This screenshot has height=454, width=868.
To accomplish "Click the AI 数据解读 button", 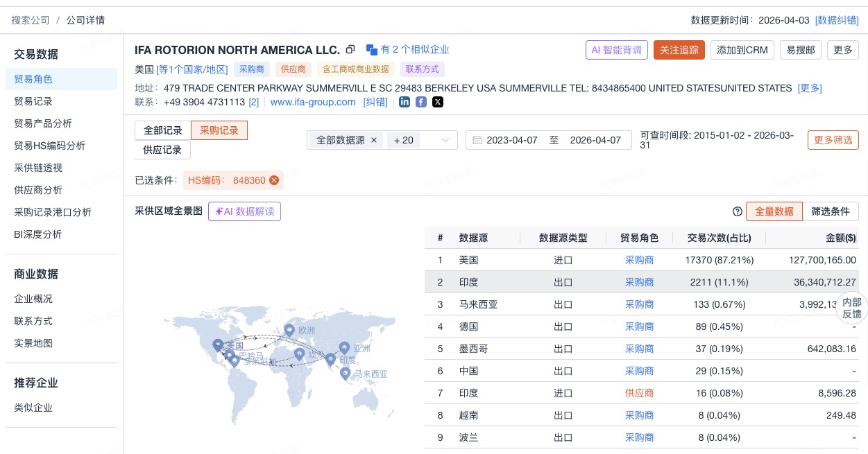I will (x=244, y=211).
